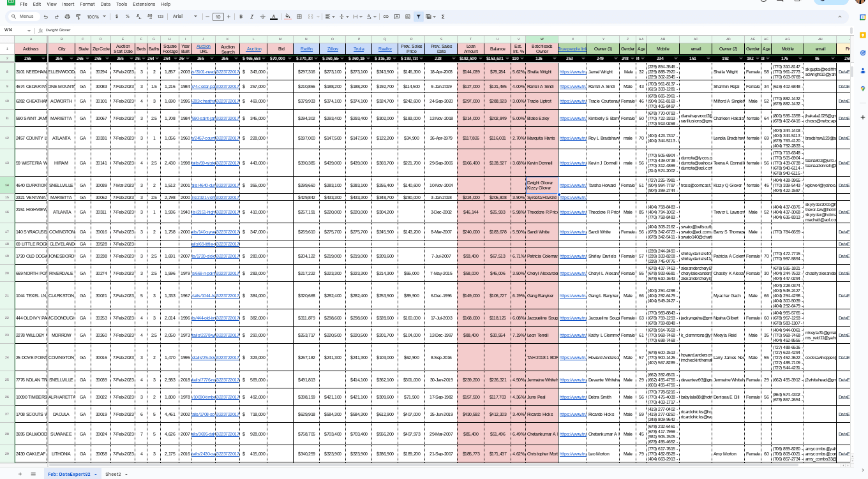Open the Borders tool
The width and height of the screenshot is (868, 479).
pos(299,17)
